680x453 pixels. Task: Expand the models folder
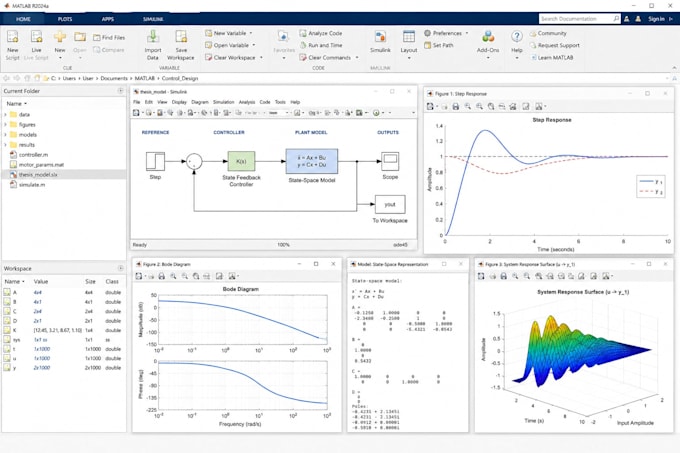(x=6, y=135)
